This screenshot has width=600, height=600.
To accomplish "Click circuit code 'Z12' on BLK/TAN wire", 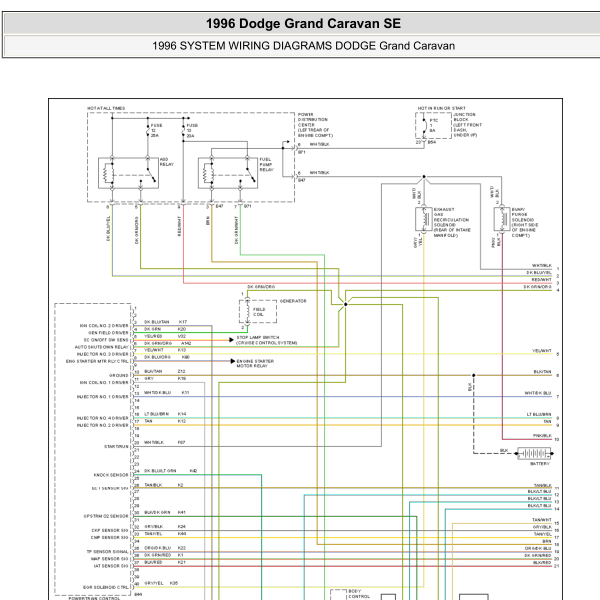I will (x=182, y=372).
